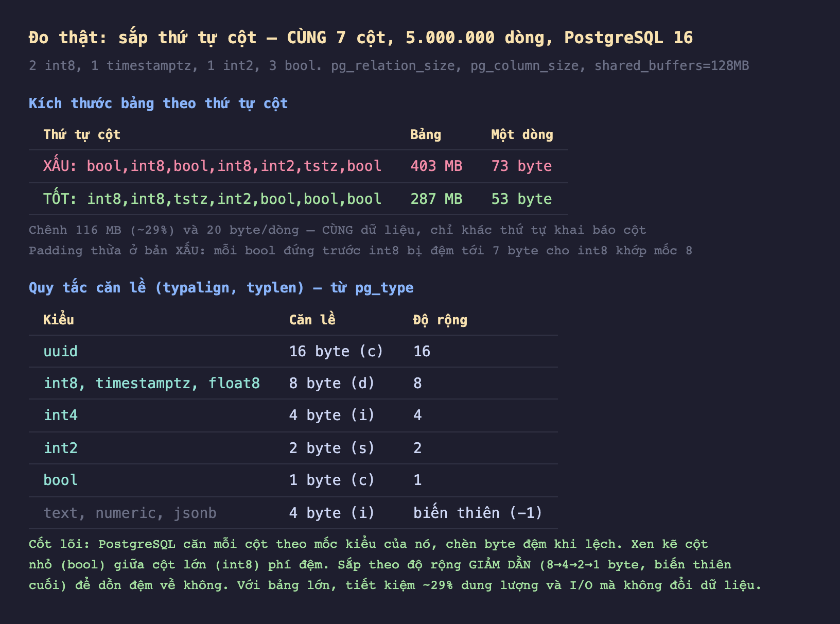Image resolution: width=840 pixels, height=624 pixels.
Task: Select the "int8, timestamptz, float8" type cell
Action: tap(152, 384)
